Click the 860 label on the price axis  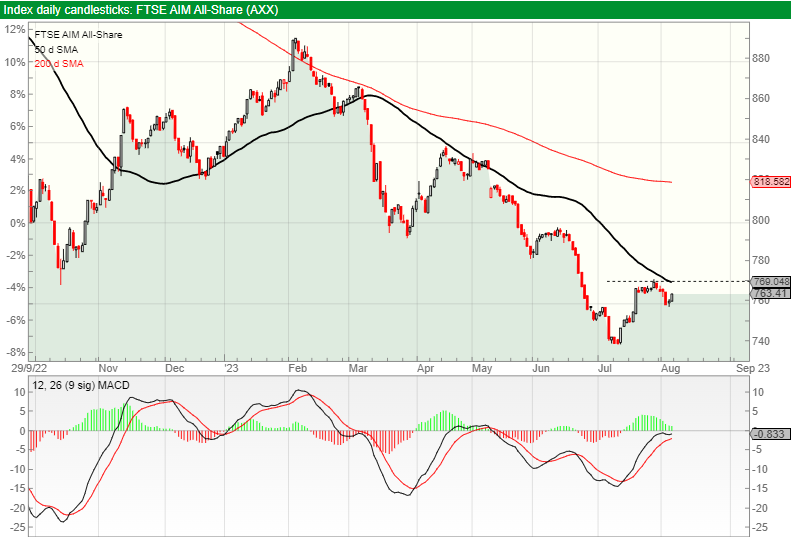click(760, 98)
